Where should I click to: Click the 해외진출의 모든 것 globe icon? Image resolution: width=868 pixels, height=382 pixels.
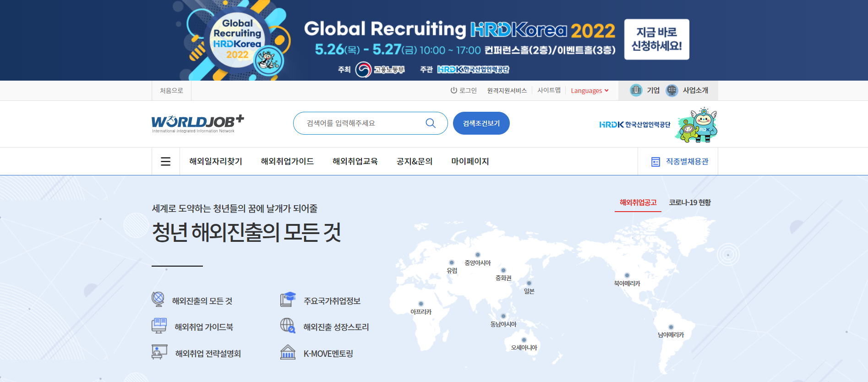[158, 299]
